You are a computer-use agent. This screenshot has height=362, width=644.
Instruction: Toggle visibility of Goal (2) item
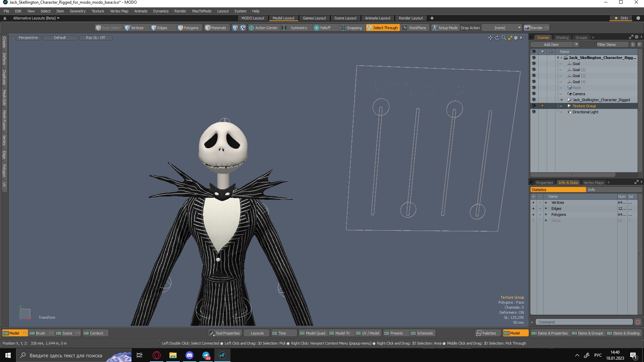pos(534,70)
